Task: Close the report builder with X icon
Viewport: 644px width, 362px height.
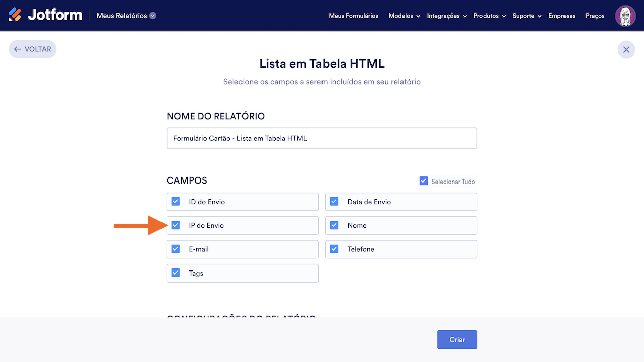Action: pyautogui.click(x=626, y=49)
